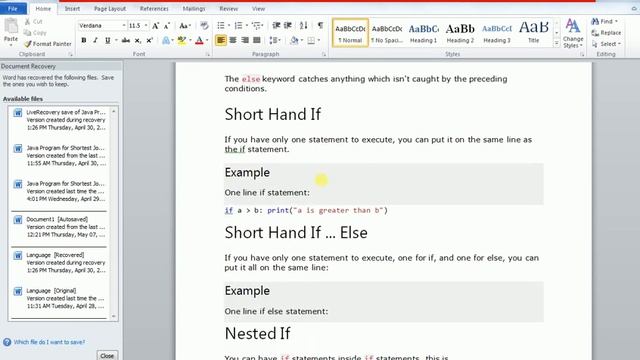
Task: Toggle Bold formatting
Action: point(84,40)
